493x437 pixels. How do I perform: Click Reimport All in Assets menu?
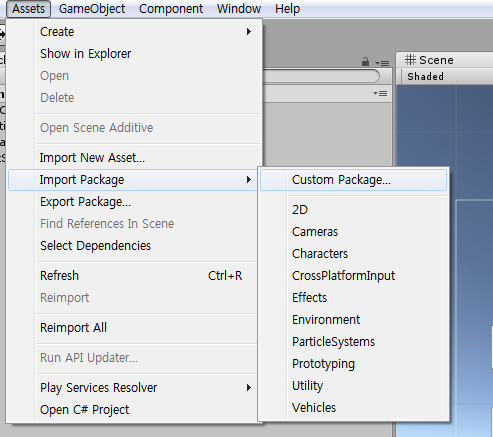coord(73,328)
